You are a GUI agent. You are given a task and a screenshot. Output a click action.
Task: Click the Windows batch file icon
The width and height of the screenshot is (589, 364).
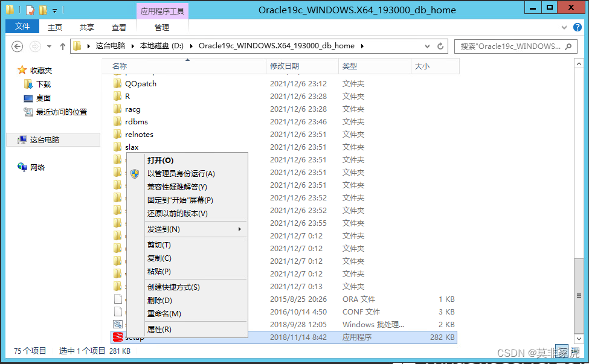tap(118, 324)
